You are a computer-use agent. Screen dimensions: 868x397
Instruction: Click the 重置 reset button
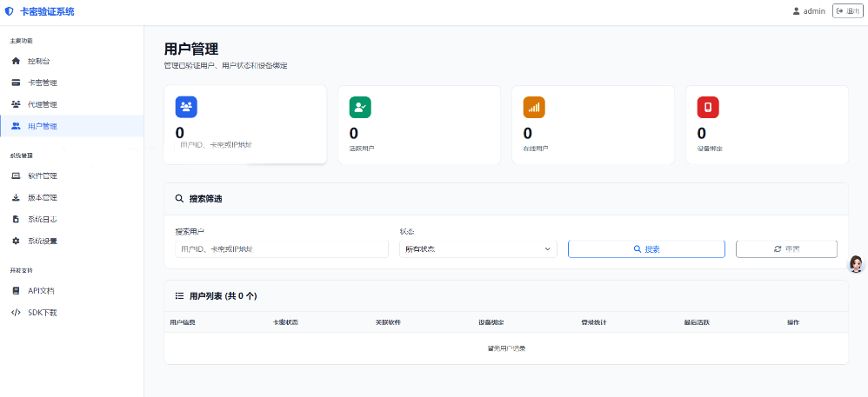coord(786,249)
